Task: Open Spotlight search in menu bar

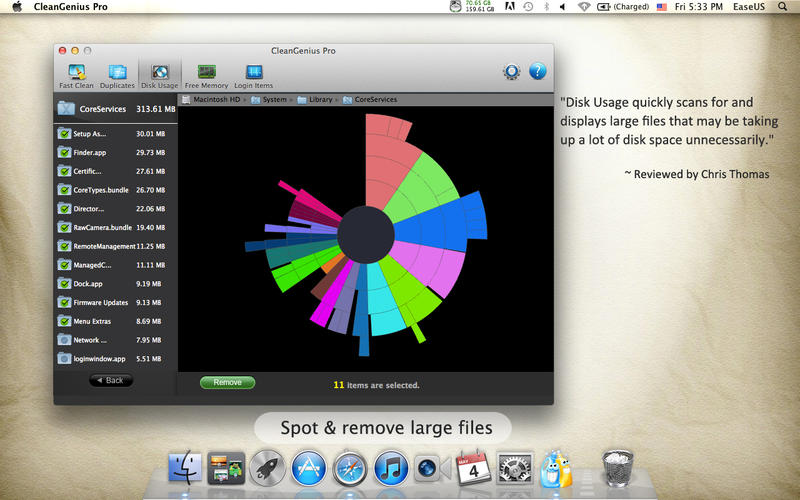Action: pyautogui.click(x=782, y=7)
